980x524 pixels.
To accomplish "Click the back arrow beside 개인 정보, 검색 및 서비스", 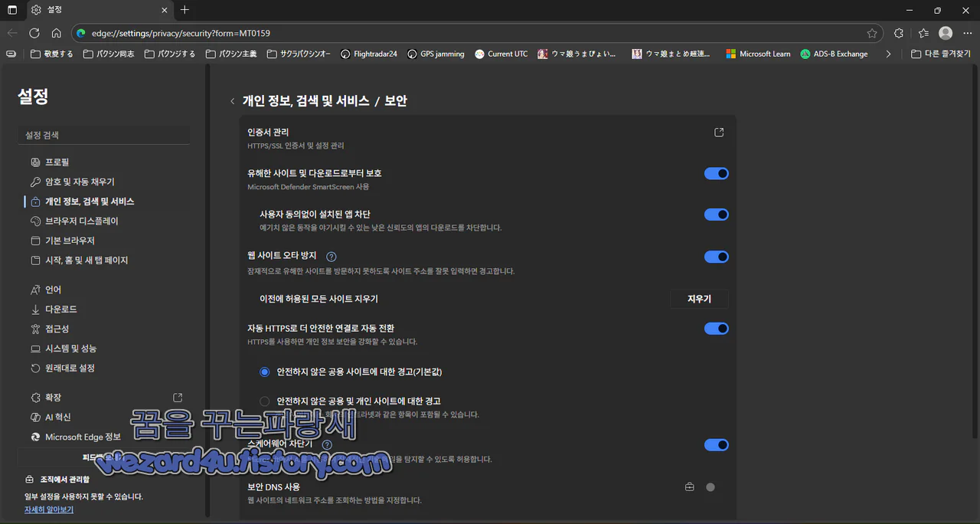I will point(233,101).
